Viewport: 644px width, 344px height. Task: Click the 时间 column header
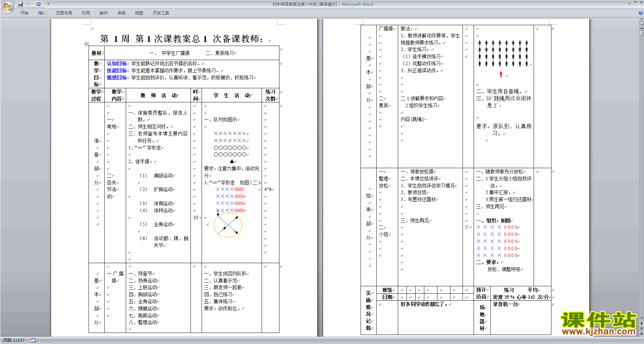pyautogui.click(x=196, y=95)
